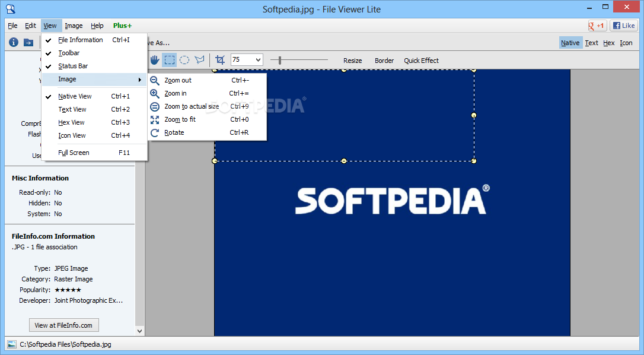This screenshot has height=355, width=644.
Task: Click the View at FileInfo.com button
Action: [x=64, y=325]
